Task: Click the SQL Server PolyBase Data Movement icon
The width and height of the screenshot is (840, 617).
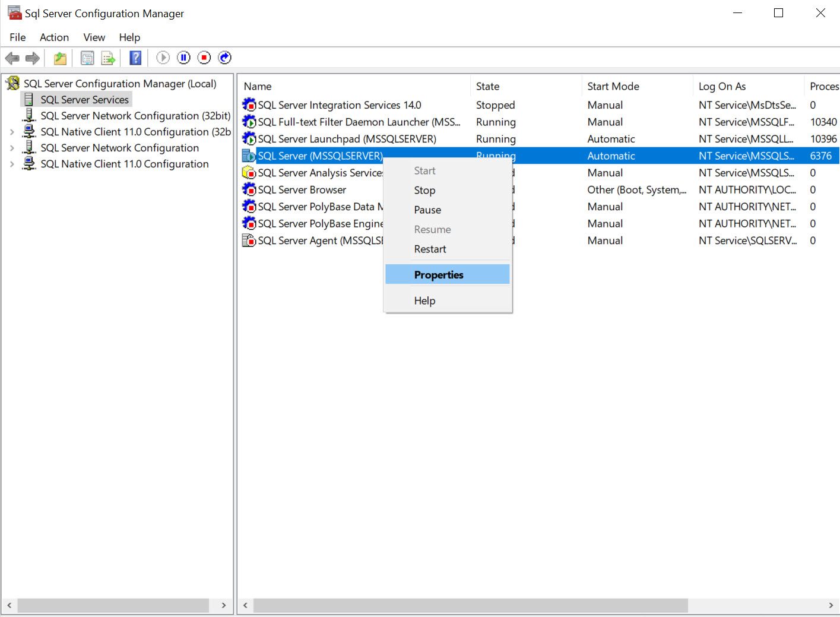Action: pos(249,206)
